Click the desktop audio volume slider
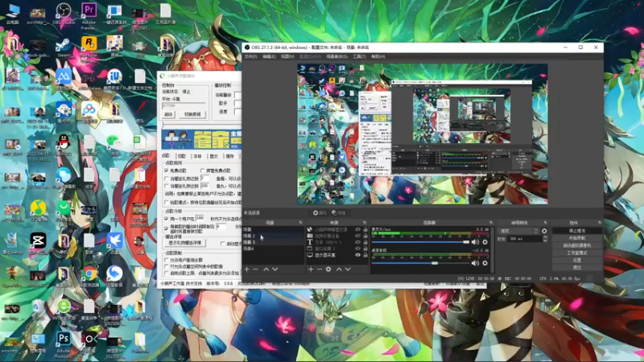 pos(420,263)
